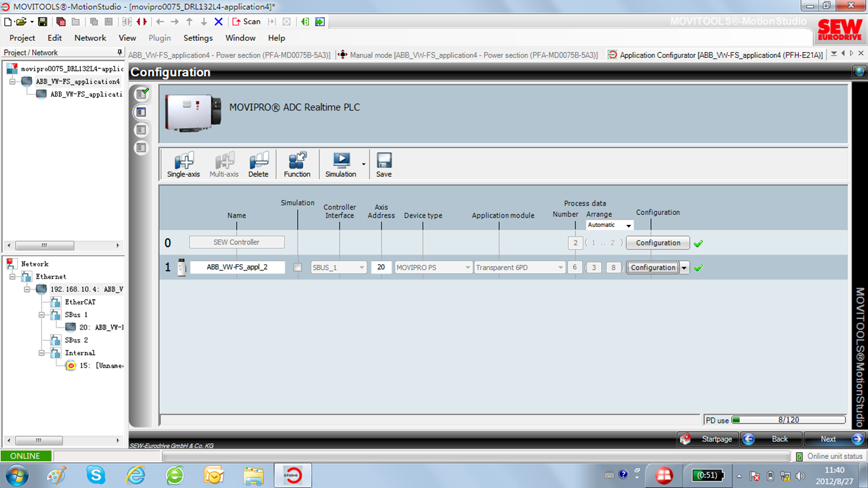Open the Process data Arrange dropdown
Screen dimensions: 868x488
pos(610,225)
